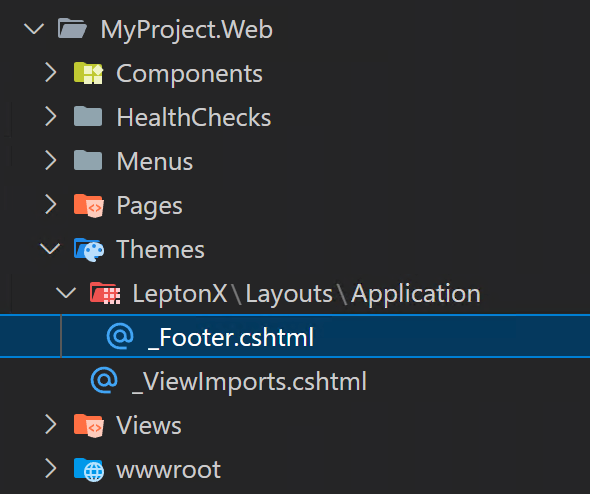Click the yellow Components folder icon

click(x=88, y=73)
